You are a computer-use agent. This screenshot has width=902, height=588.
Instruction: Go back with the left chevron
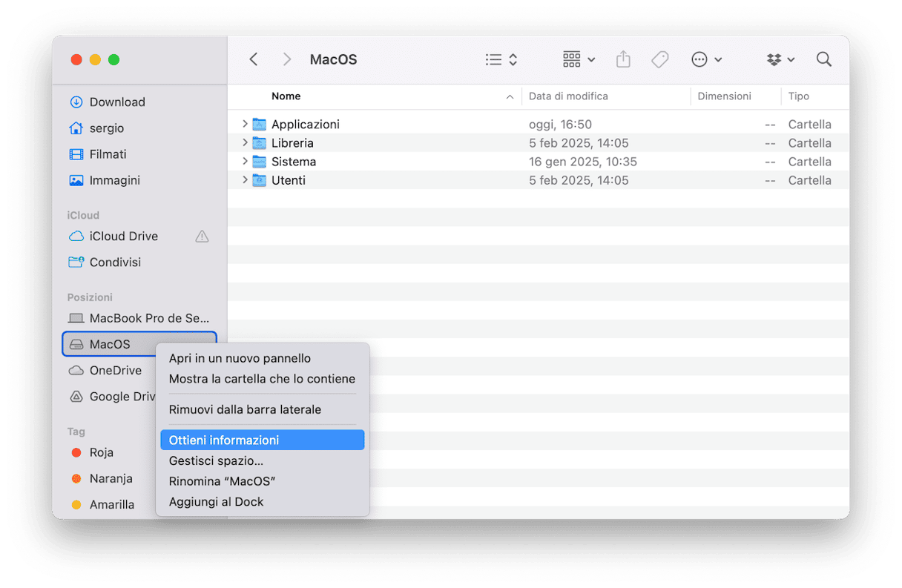254,59
